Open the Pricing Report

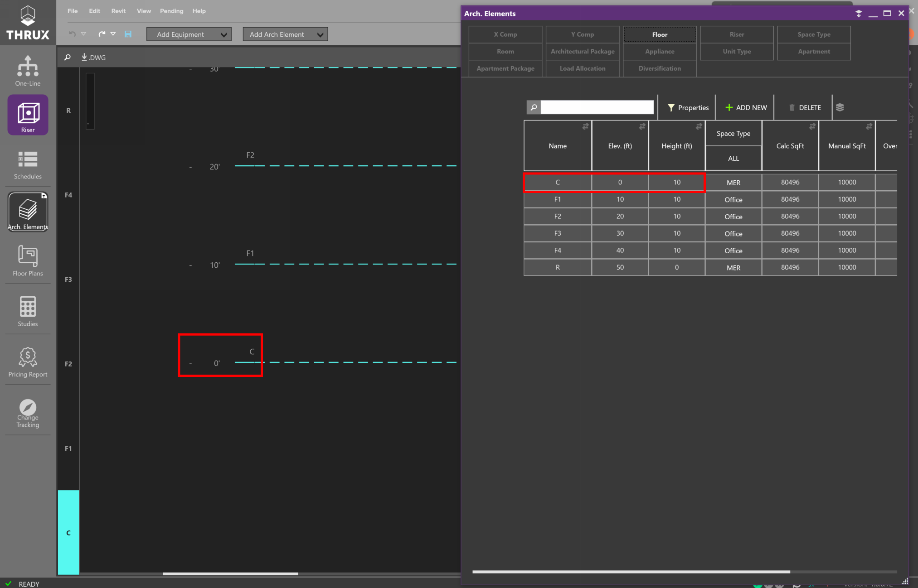tap(28, 362)
